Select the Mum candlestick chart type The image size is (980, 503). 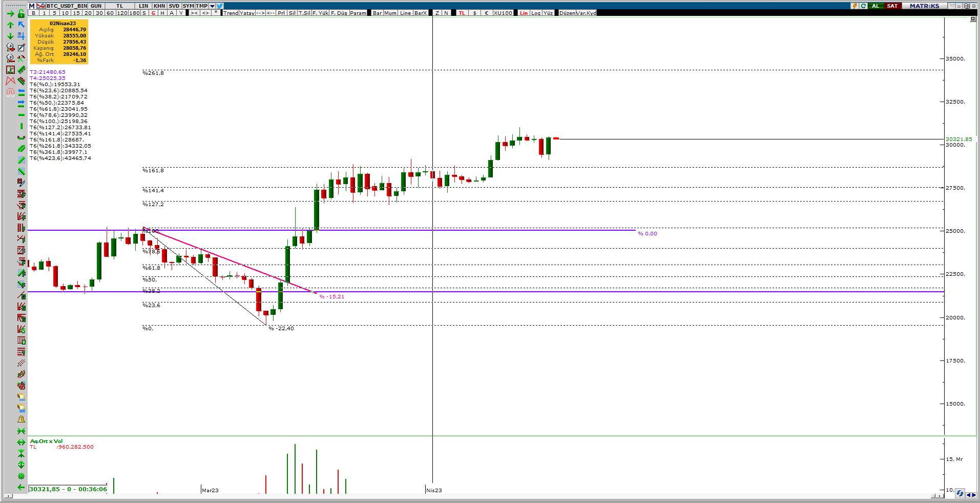click(390, 13)
